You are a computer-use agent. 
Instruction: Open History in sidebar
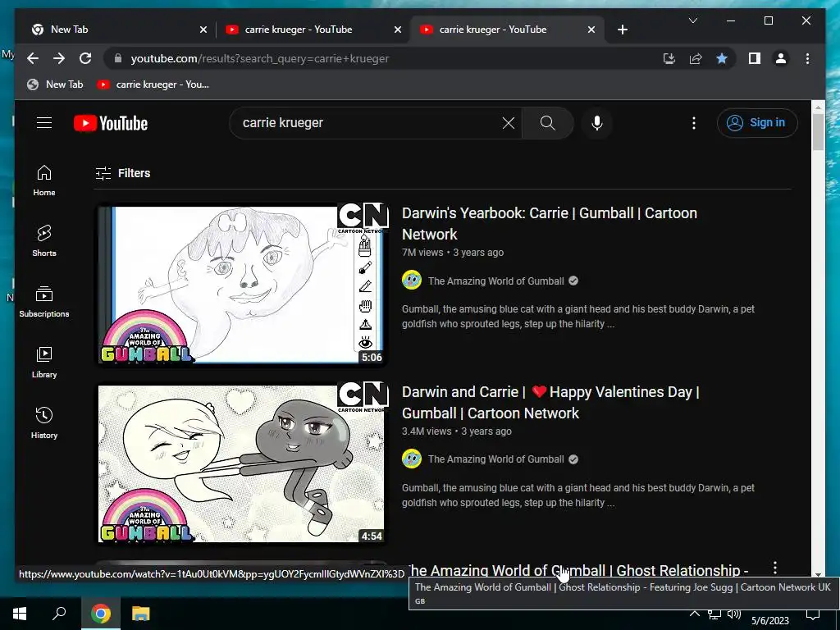[44, 422]
